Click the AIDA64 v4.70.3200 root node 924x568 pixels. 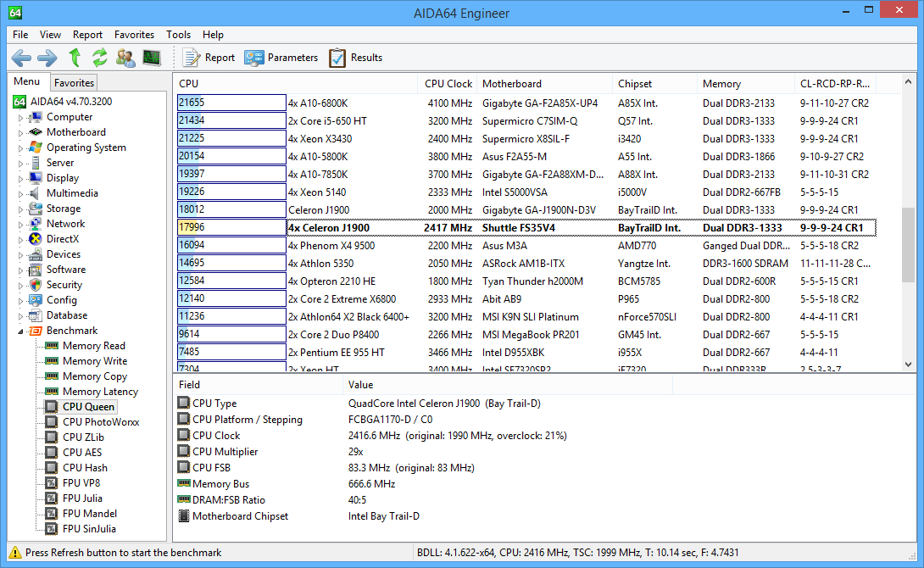click(x=71, y=102)
